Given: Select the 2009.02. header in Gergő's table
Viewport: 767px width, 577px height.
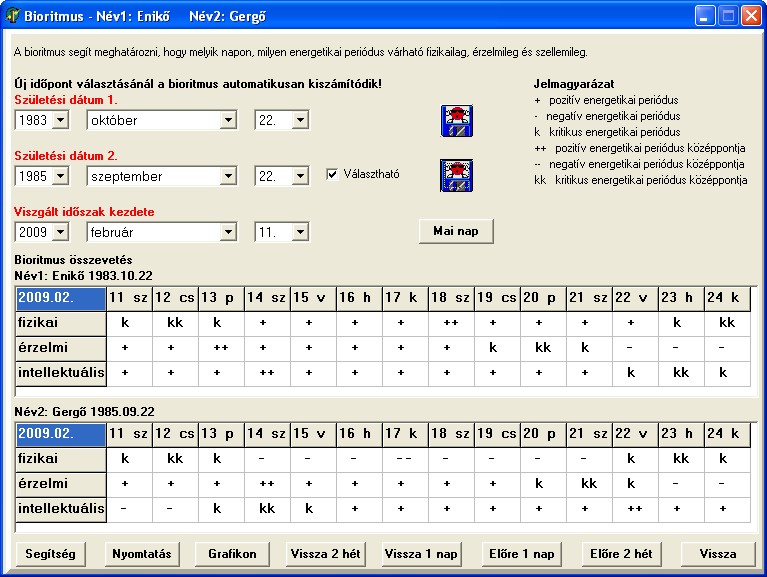Looking at the screenshot, I should pyautogui.click(x=61, y=435).
